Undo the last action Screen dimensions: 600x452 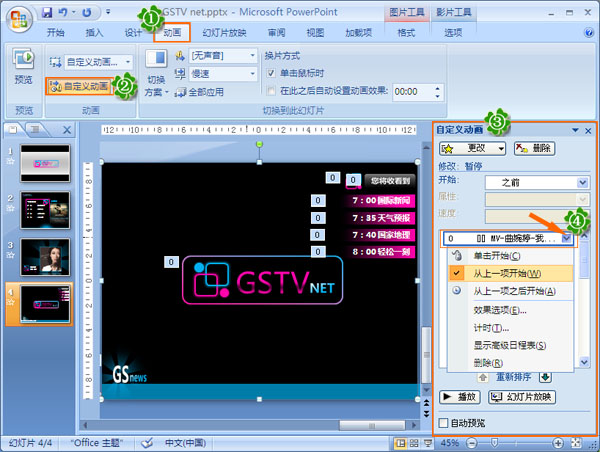click(x=63, y=13)
